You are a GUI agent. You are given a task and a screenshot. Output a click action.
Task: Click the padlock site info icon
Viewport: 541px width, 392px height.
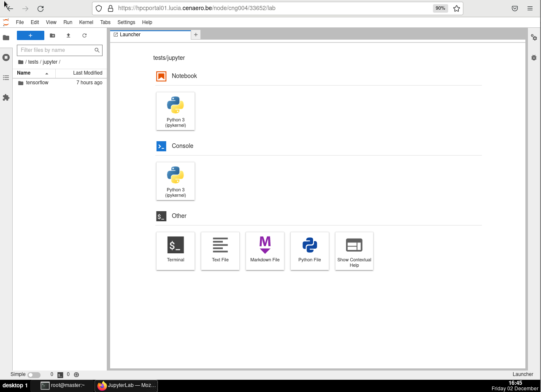tap(111, 8)
